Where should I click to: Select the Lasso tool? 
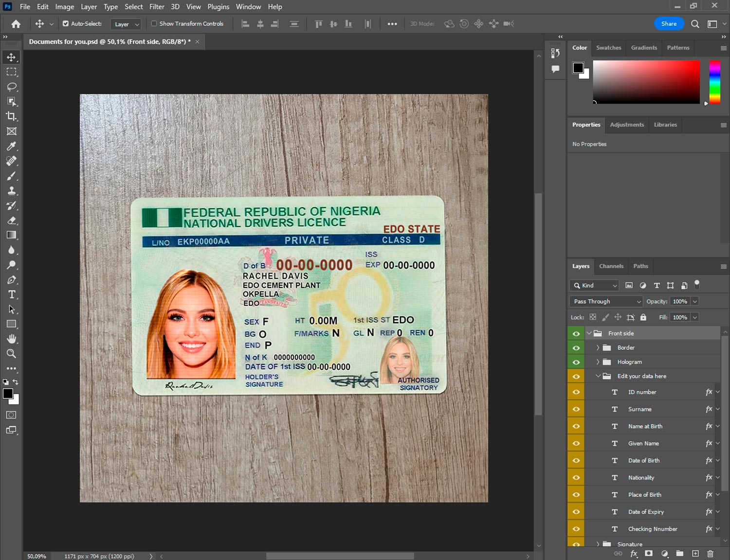tap(12, 87)
